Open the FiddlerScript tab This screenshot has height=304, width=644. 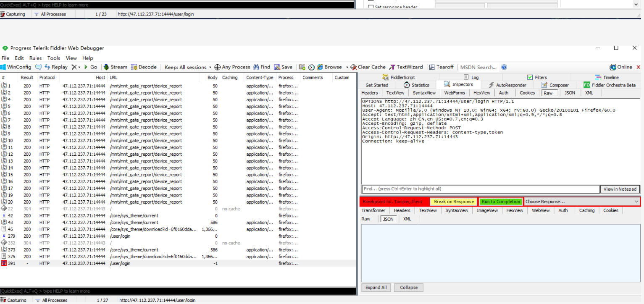[x=399, y=77]
